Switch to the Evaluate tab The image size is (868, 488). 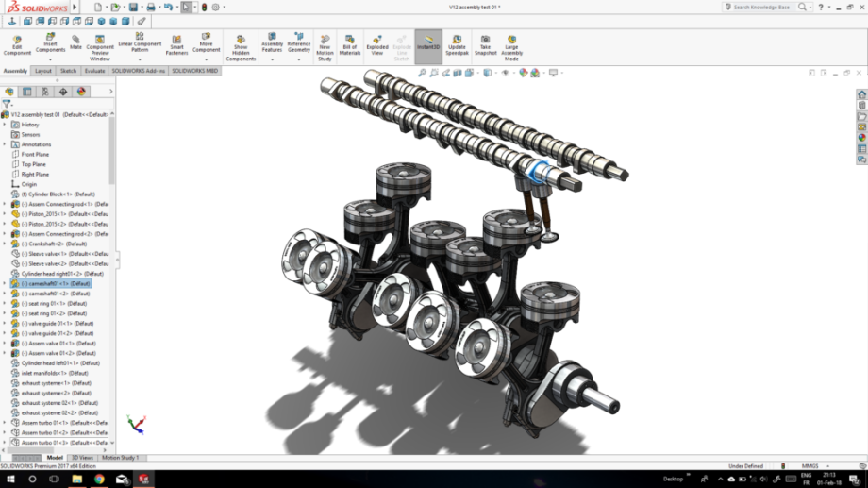click(x=94, y=71)
